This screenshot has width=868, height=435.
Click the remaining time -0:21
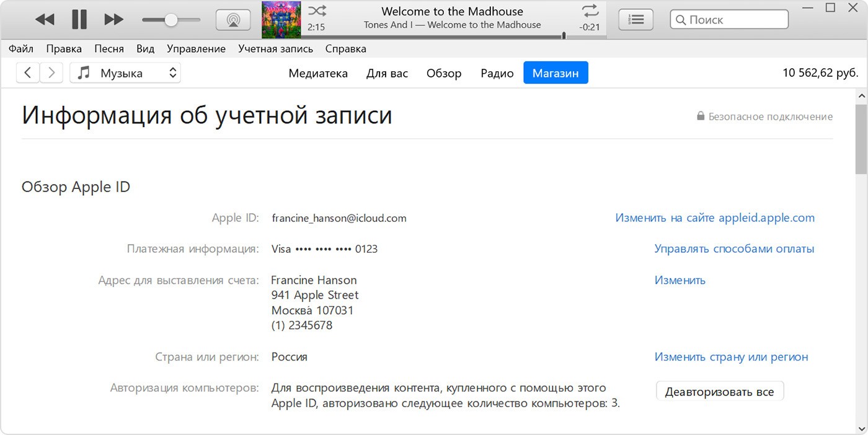[589, 27]
